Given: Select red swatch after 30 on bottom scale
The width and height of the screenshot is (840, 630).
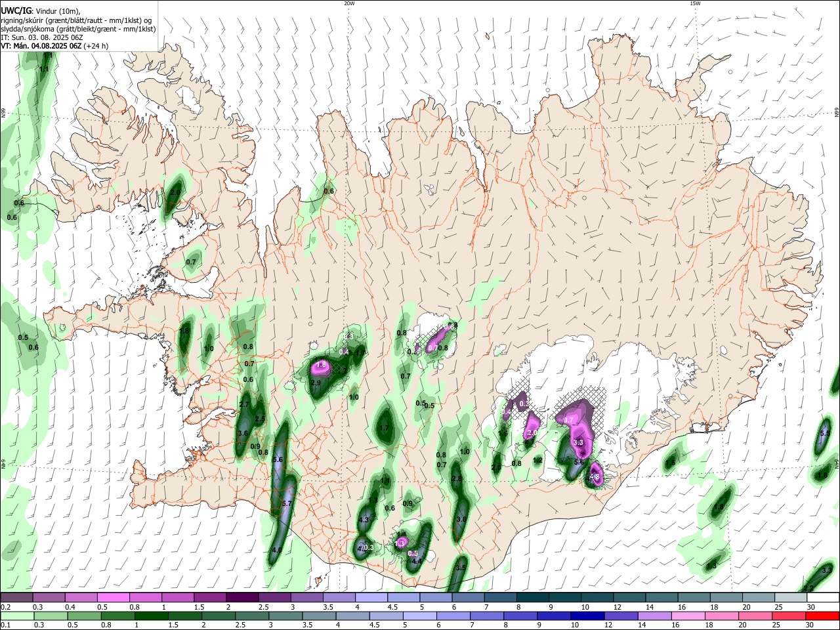Looking at the screenshot, I should point(822,616).
